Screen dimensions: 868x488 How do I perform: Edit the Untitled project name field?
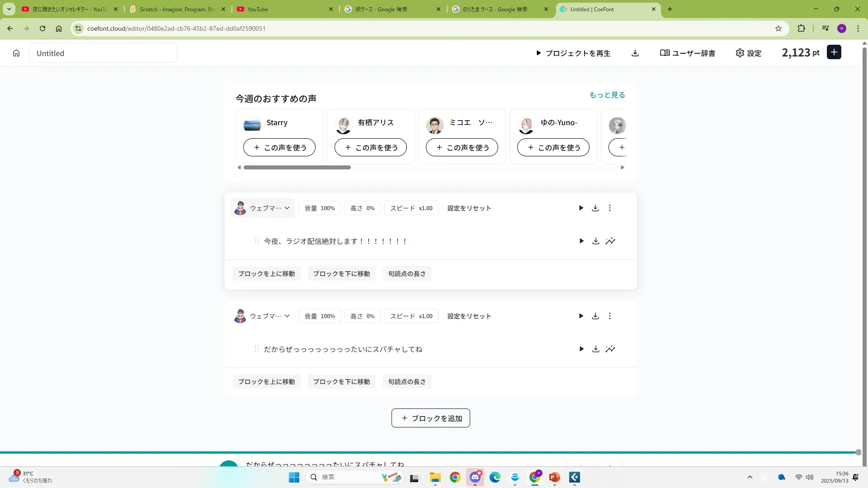point(103,53)
